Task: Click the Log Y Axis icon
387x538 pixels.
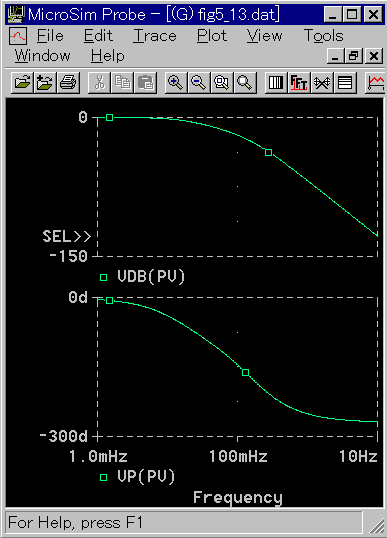Action: [345, 83]
